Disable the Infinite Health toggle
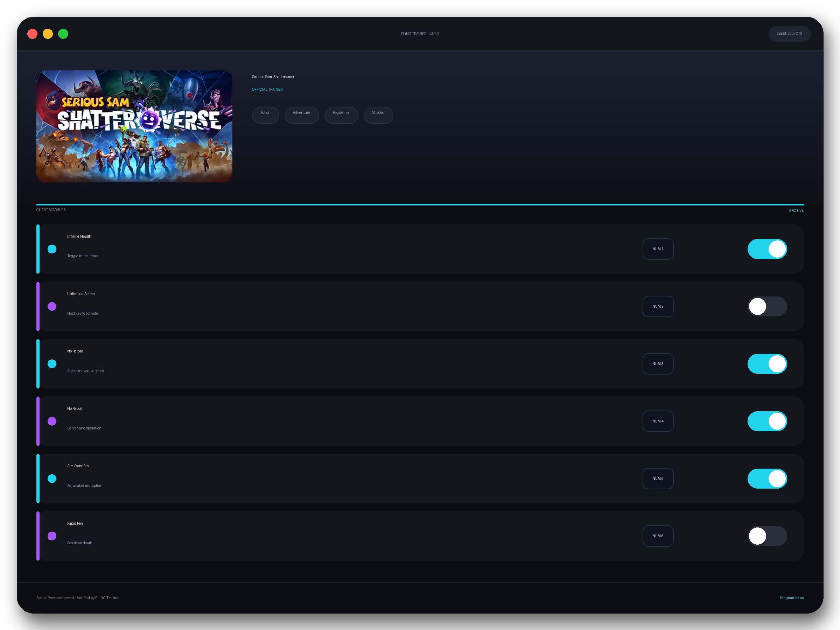 [x=767, y=249]
